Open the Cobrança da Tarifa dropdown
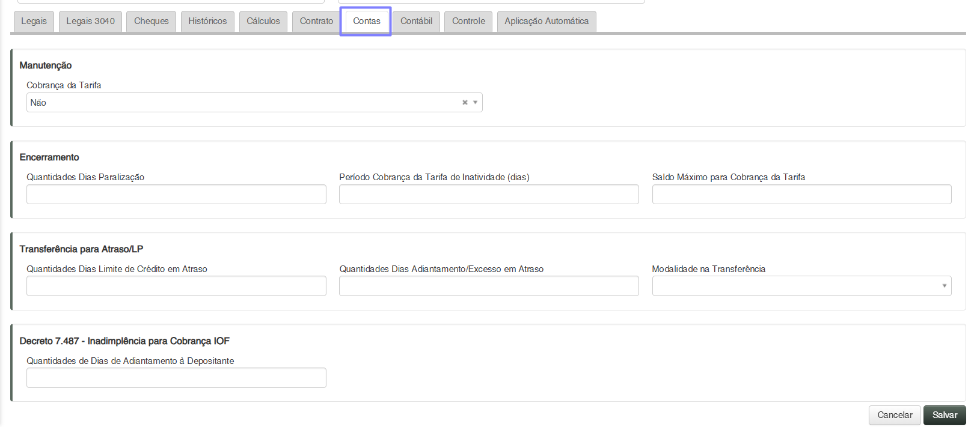This screenshot has height=427, width=980. 475,103
